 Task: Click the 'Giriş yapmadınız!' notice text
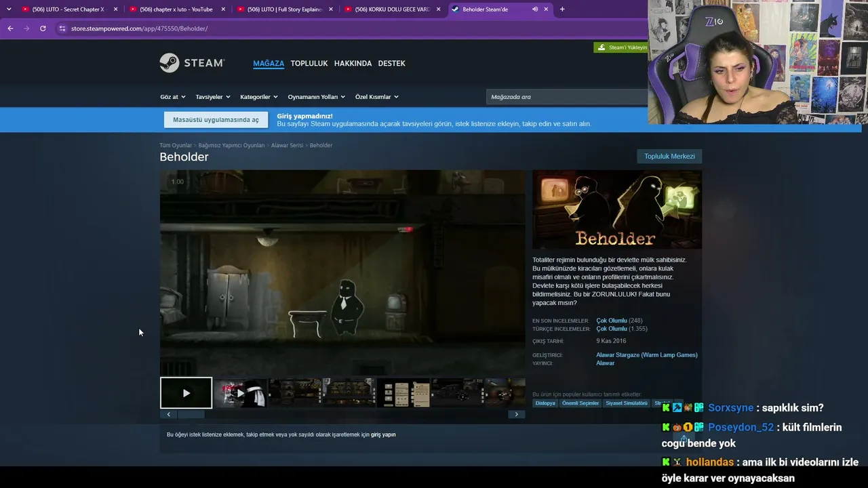304,116
